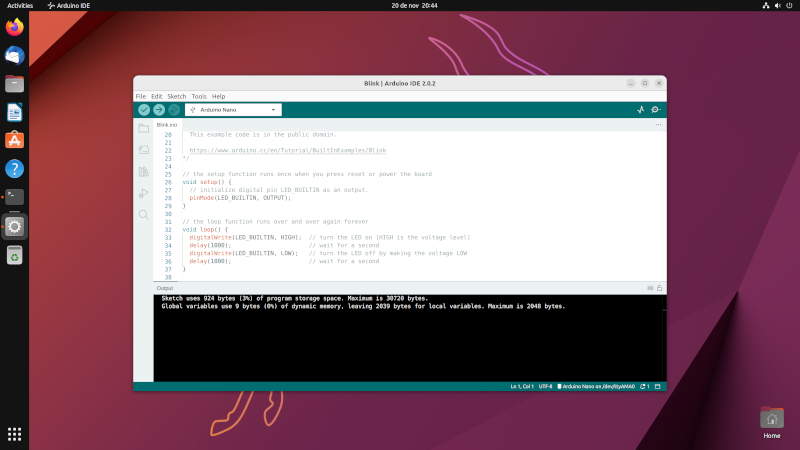Viewport: 800px width, 450px height.
Task: Open the Home folder desktop icon
Action: click(x=771, y=422)
